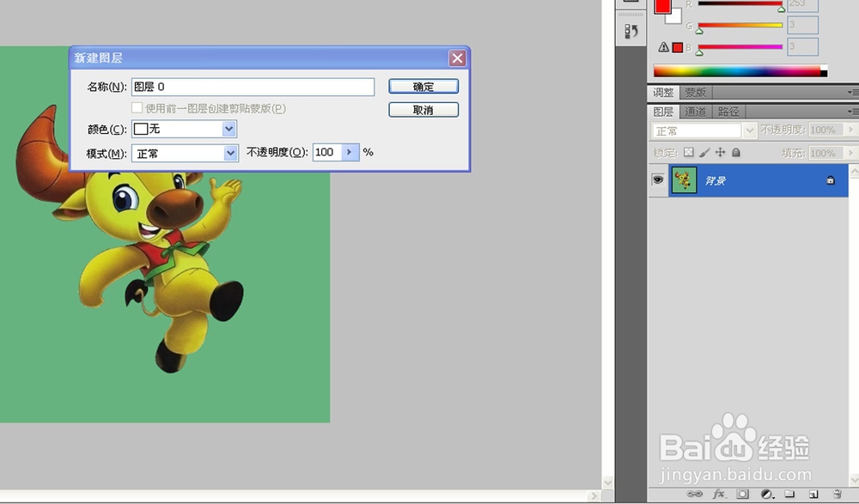Create a new group folder icon

[789, 495]
